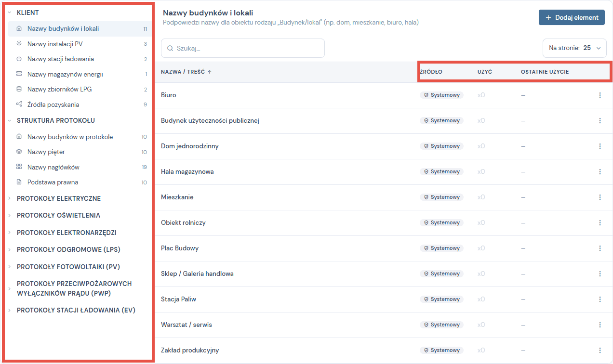Expand PROTOKOŁY ELEKTRYCZNE section
The height and width of the screenshot is (364, 613).
[x=9, y=198]
